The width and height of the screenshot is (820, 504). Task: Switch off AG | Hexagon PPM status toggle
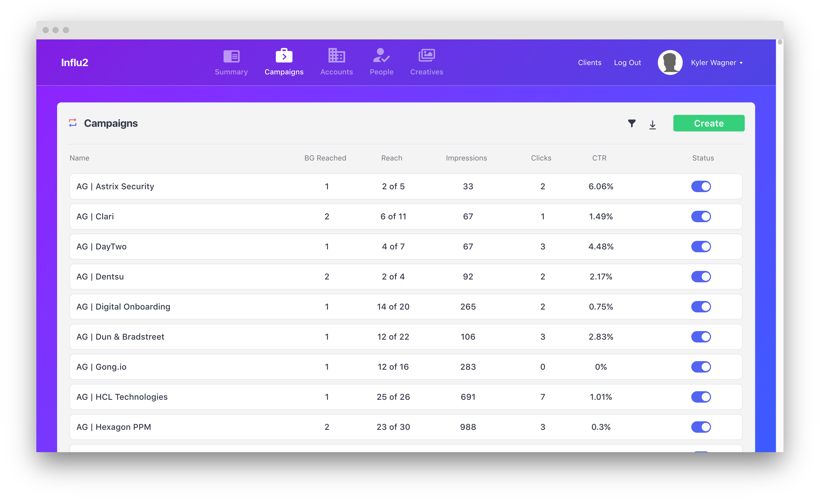[x=701, y=427]
